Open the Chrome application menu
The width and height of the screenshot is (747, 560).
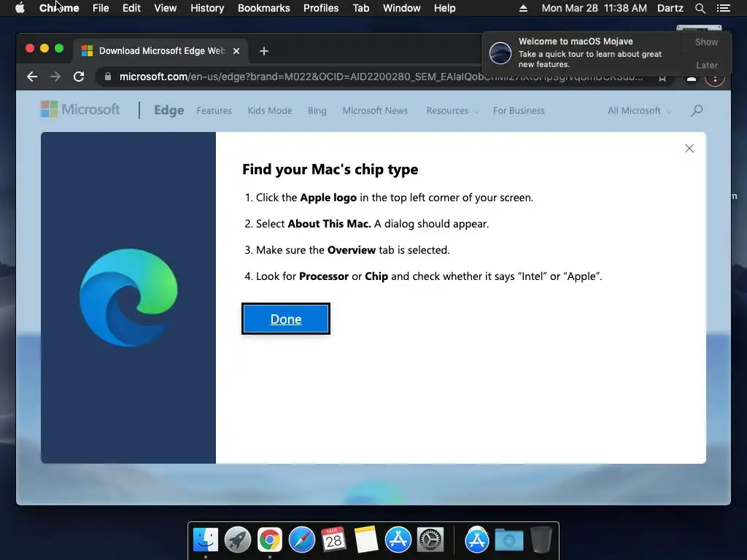coord(59,8)
